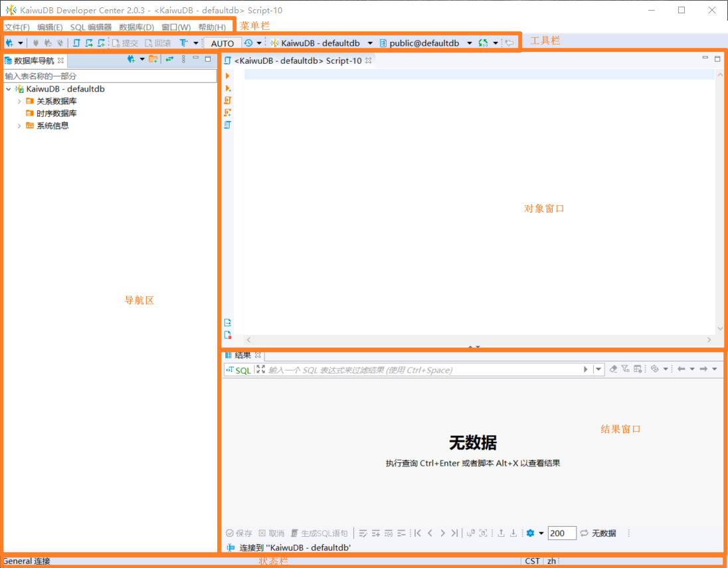This screenshot has width=728, height=568.
Task: Click the expand results panel icon
Action: click(260, 370)
